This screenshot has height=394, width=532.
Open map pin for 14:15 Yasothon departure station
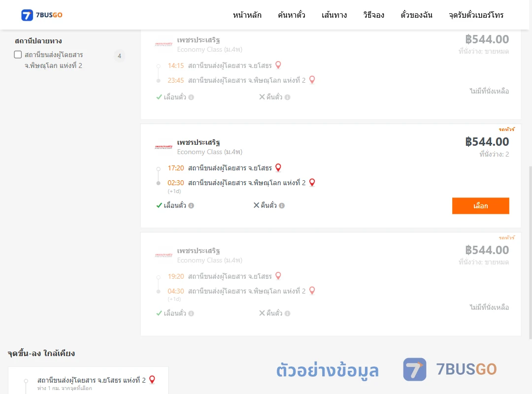(278, 65)
